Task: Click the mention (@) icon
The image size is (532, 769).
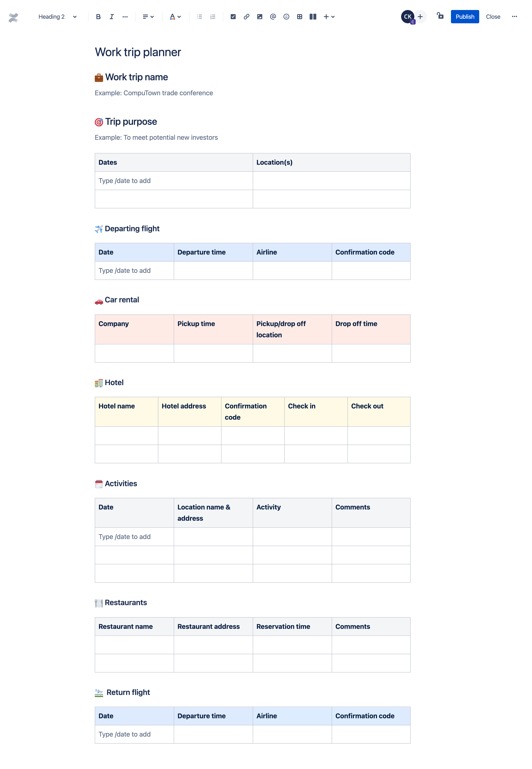Action: pyautogui.click(x=272, y=16)
